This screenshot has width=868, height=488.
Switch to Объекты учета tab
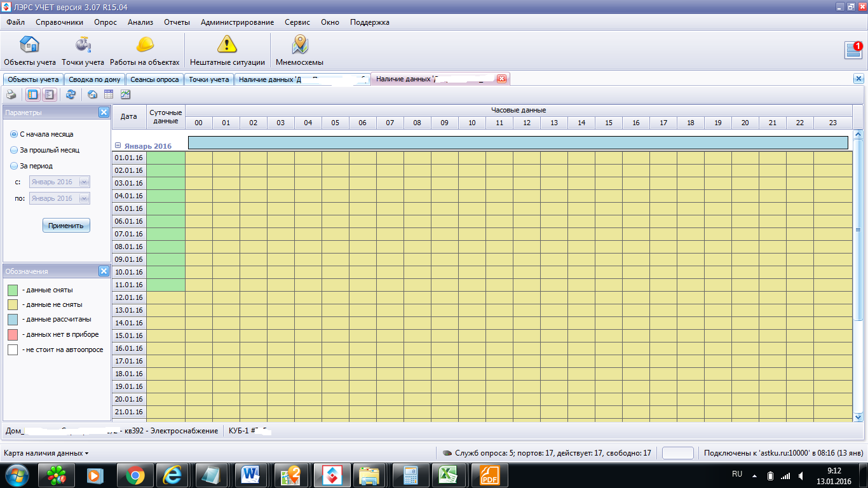click(x=33, y=79)
